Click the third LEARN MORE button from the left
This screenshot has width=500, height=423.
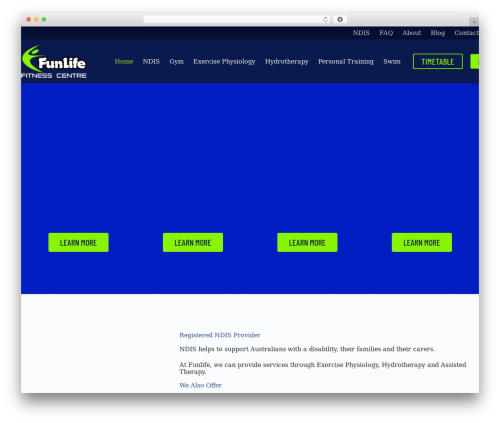[x=307, y=242]
